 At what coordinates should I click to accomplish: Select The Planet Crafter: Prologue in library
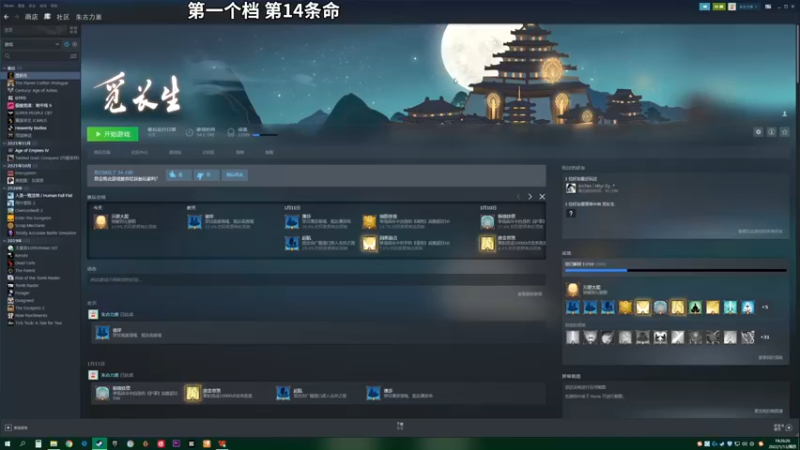41,83
